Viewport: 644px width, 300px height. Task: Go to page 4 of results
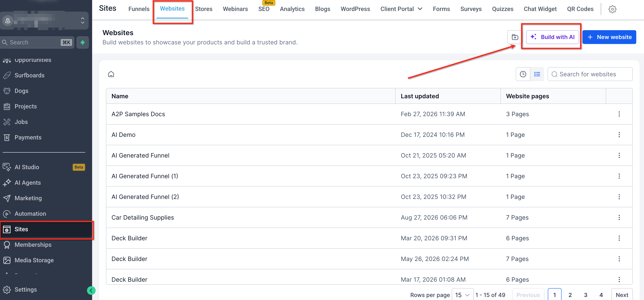click(601, 295)
